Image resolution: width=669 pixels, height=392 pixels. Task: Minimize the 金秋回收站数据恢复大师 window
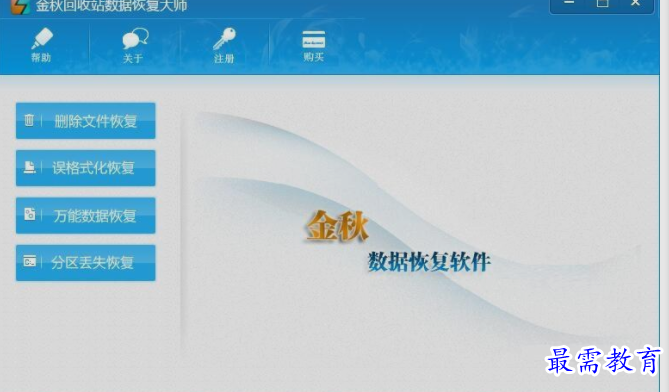point(569,4)
